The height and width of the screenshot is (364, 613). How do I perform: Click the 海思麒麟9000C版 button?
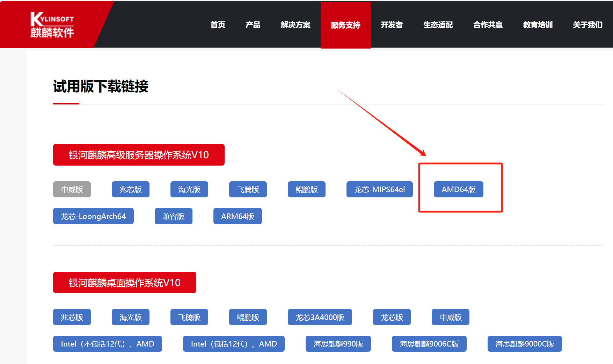coord(525,344)
